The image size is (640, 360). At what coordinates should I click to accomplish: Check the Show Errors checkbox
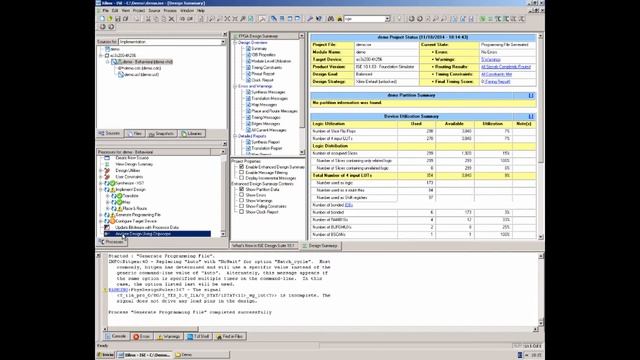242,195
